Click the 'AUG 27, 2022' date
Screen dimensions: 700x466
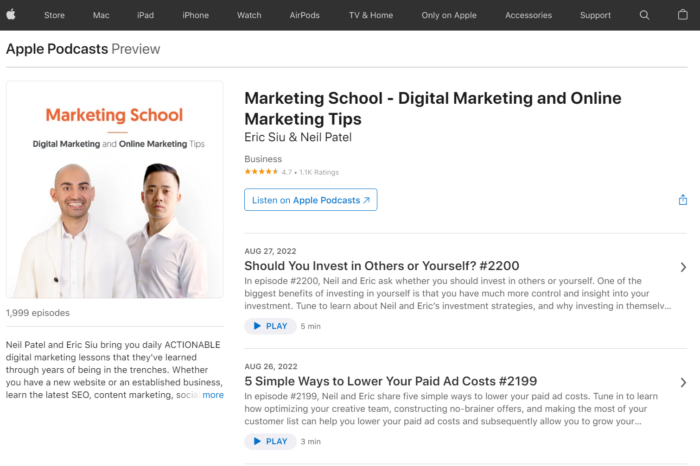[270, 251]
